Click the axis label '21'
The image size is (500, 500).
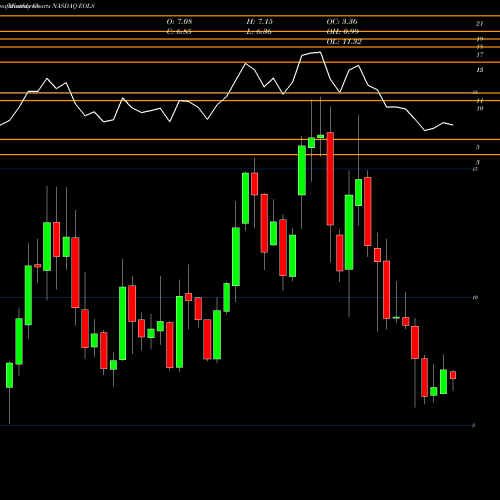(479, 24)
